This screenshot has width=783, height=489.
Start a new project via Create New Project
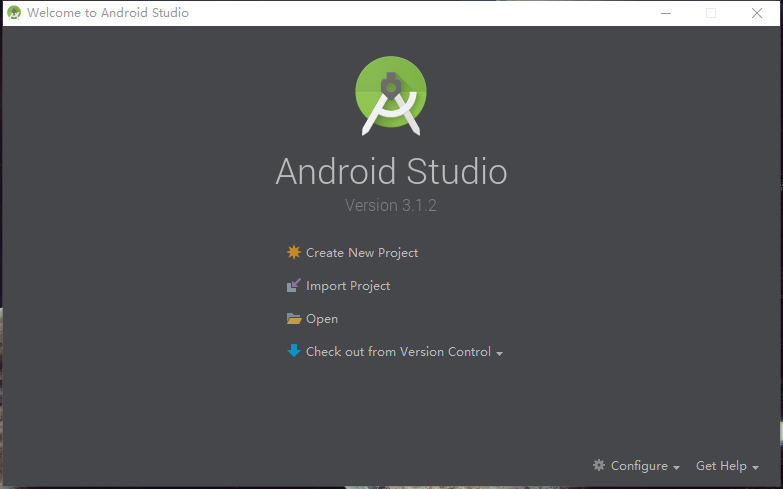click(x=362, y=253)
